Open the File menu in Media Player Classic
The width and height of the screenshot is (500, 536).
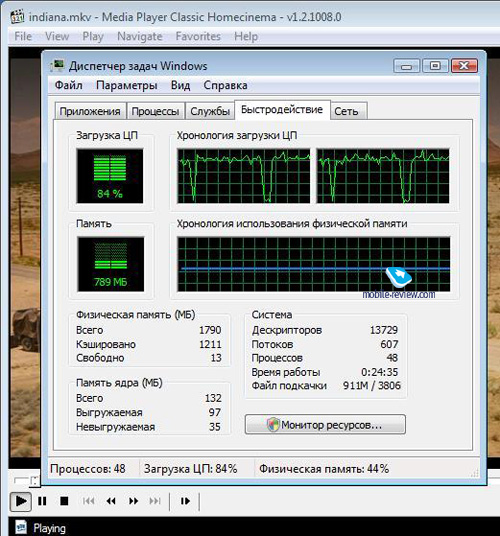(23, 36)
